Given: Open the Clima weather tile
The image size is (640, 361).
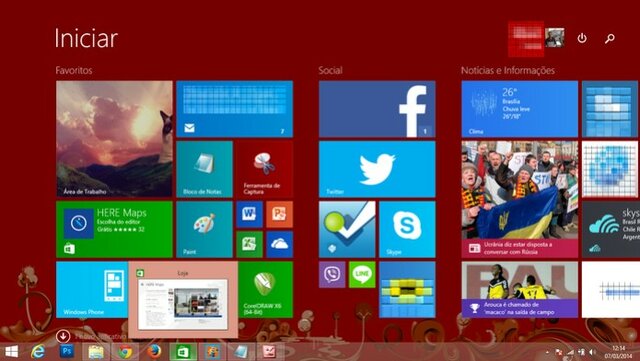Looking at the screenshot, I should click(x=520, y=109).
